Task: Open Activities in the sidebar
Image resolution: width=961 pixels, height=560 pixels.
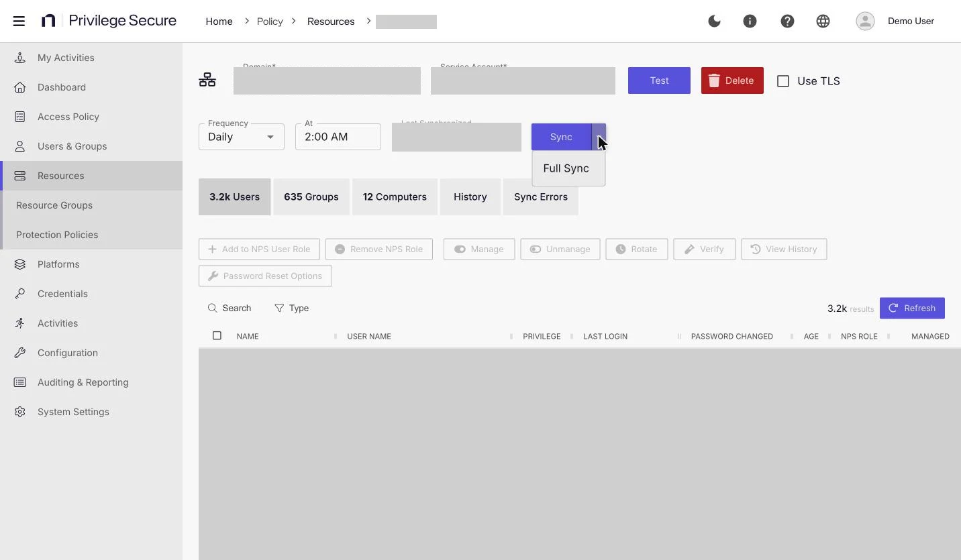Action: [91, 323]
